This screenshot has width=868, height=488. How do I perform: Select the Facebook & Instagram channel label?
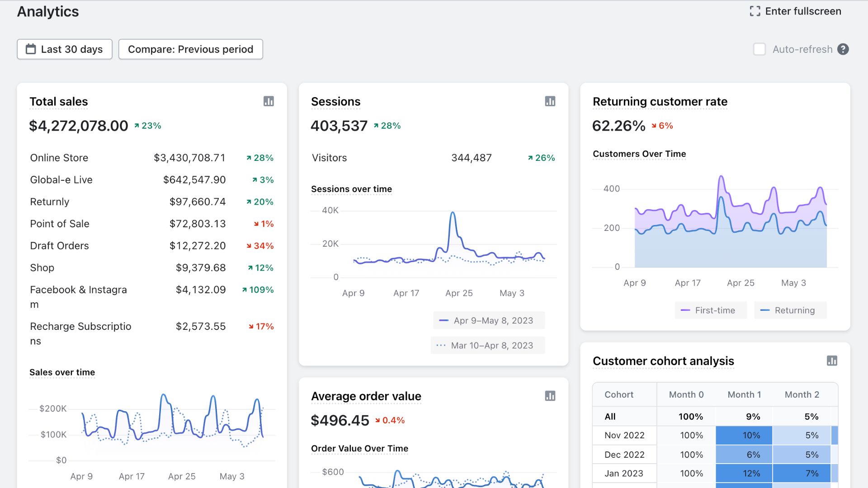[x=79, y=297]
